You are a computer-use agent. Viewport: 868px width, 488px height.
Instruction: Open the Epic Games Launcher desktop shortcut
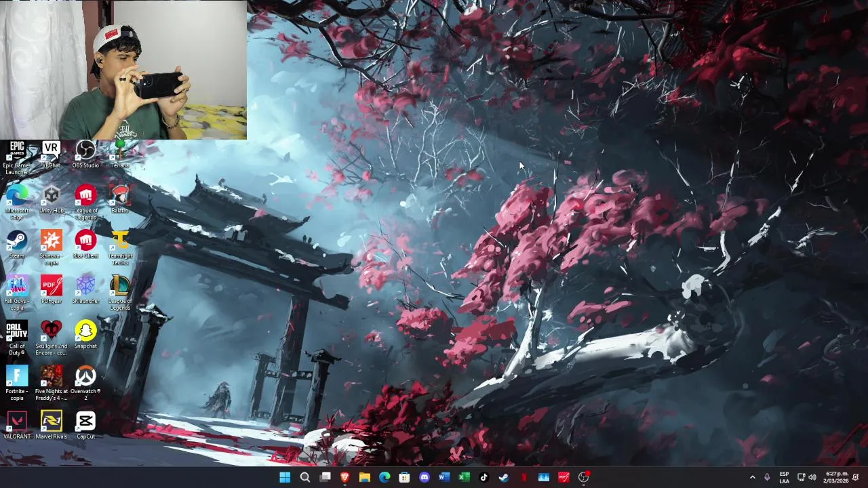(16, 157)
